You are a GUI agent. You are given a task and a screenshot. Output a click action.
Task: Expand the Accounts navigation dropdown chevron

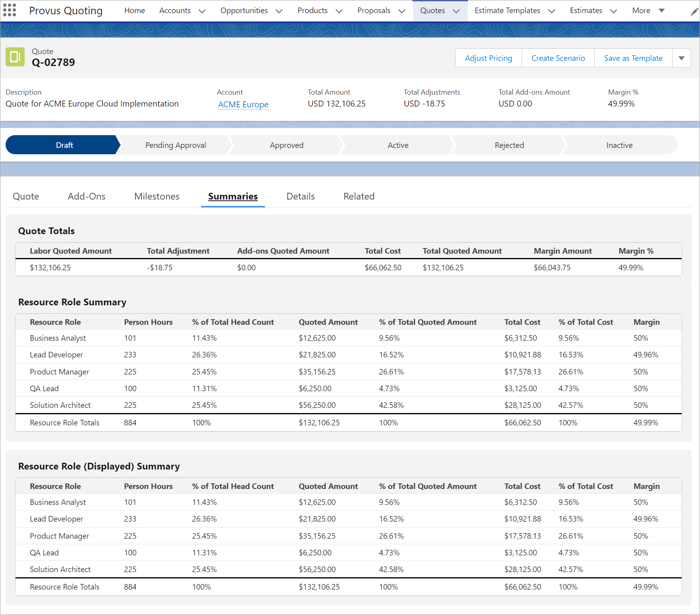202,11
